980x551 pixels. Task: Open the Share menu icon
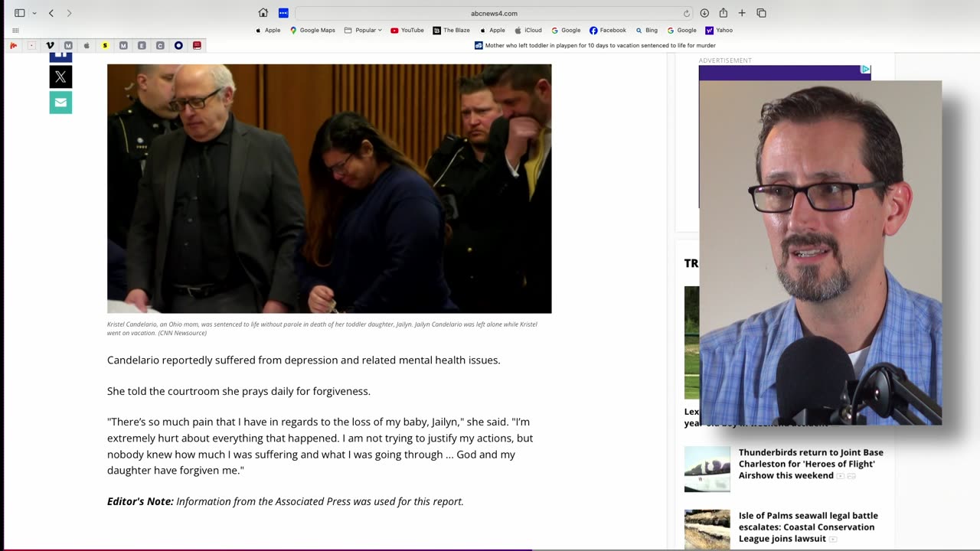[x=723, y=12]
